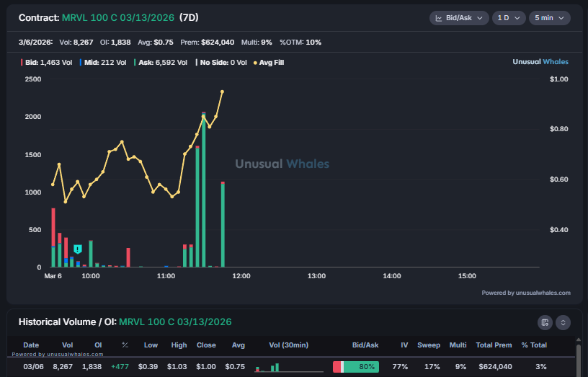Click the teal flag marker on the chart

pyautogui.click(x=78, y=249)
